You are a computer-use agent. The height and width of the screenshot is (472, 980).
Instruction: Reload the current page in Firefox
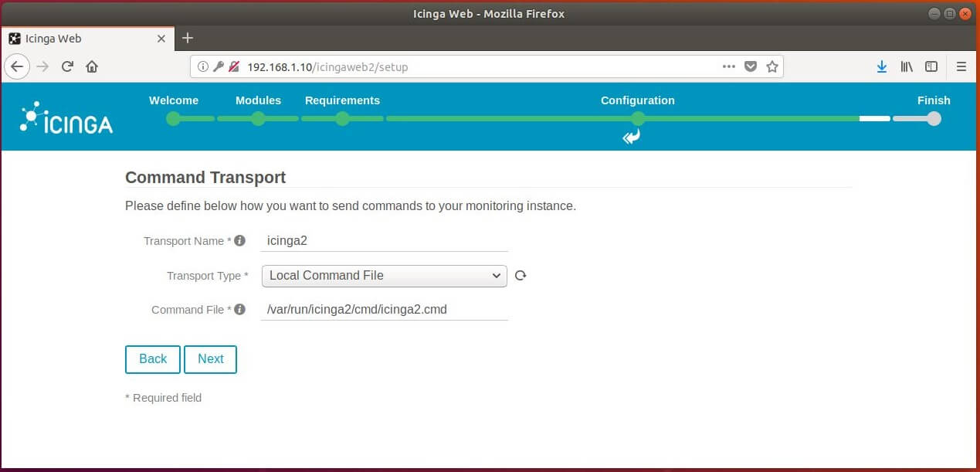click(x=67, y=66)
